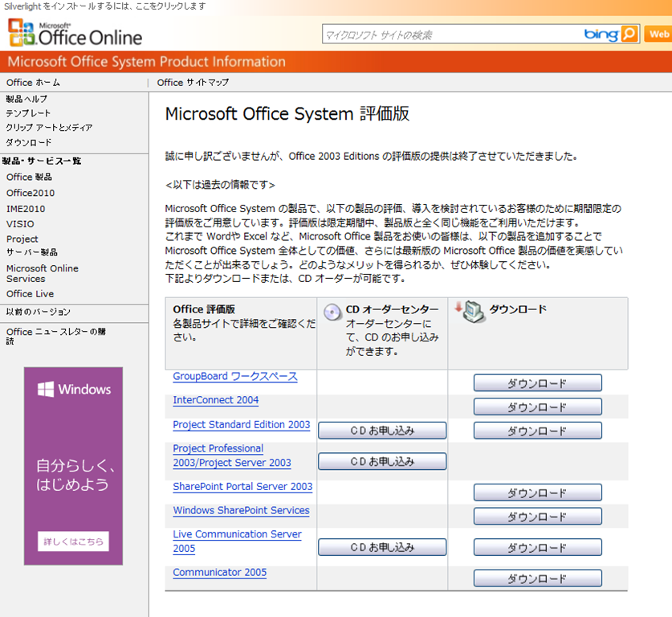The width and height of the screenshot is (672, 617).
Task: Click the download computer icon
Action: [470, 311]
